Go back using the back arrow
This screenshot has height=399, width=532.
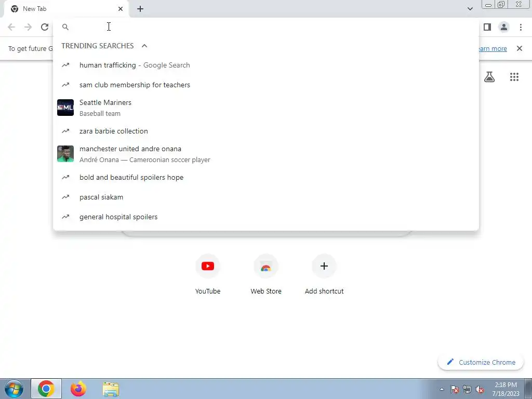pyautogui.click(x=11, y=27)
